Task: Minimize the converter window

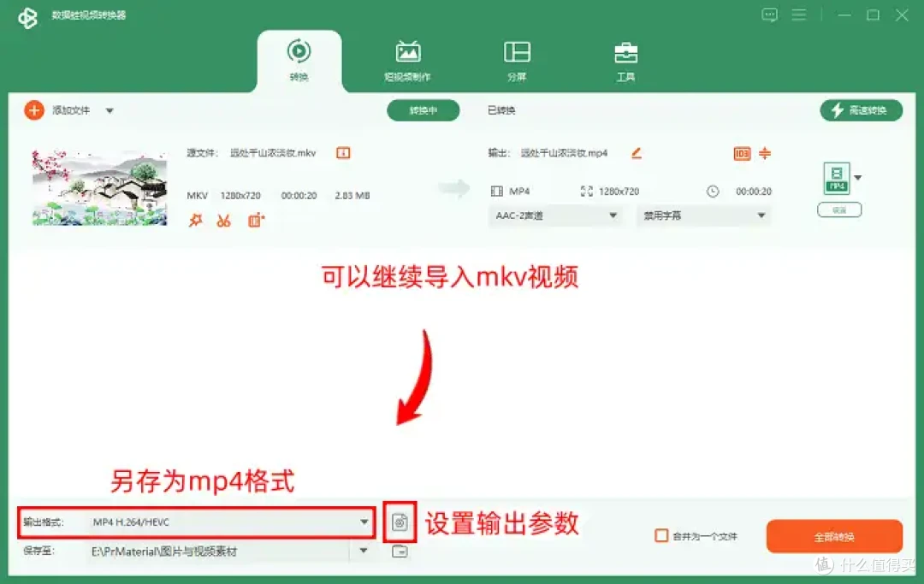Action: (844, 15)
